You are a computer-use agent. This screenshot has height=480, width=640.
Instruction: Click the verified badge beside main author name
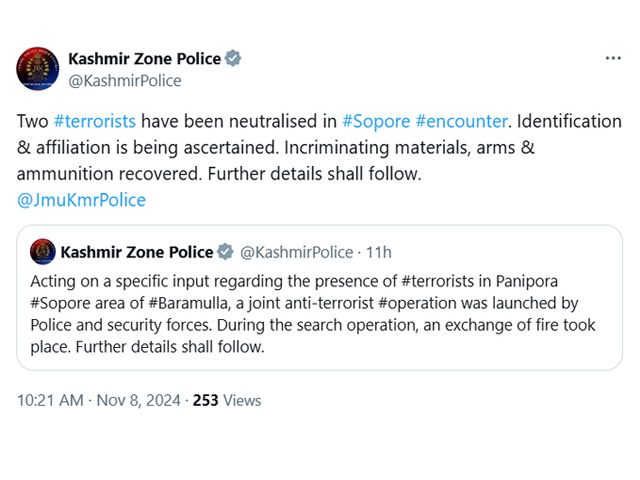(x=233, y=59)
